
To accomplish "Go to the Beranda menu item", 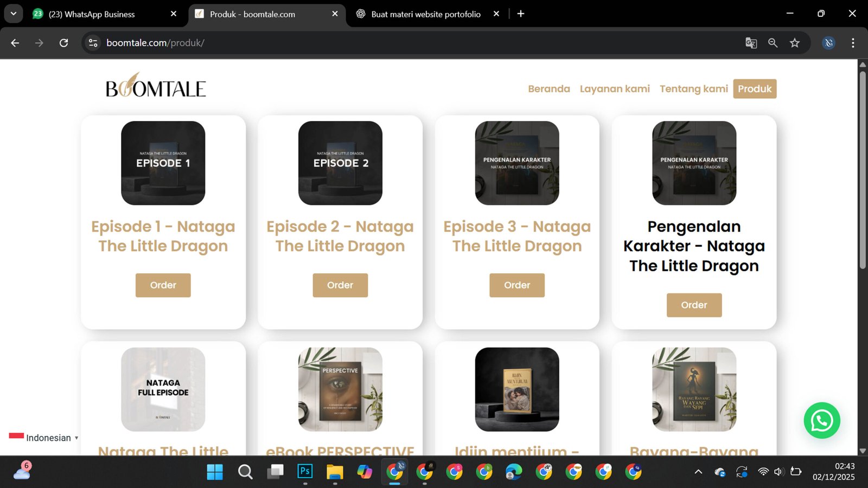I will click(548, 89).
